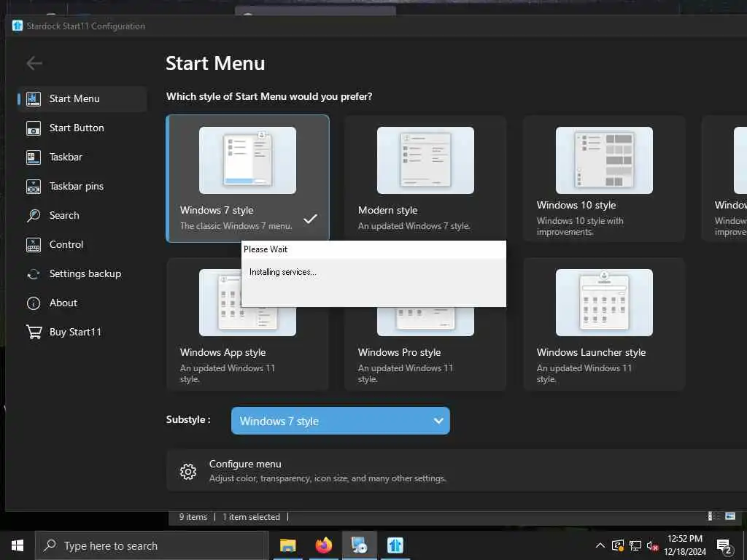This screenshot has width=747, height=560.
Task: Click the taskbar search box
Action: click(x=152, y=545)
